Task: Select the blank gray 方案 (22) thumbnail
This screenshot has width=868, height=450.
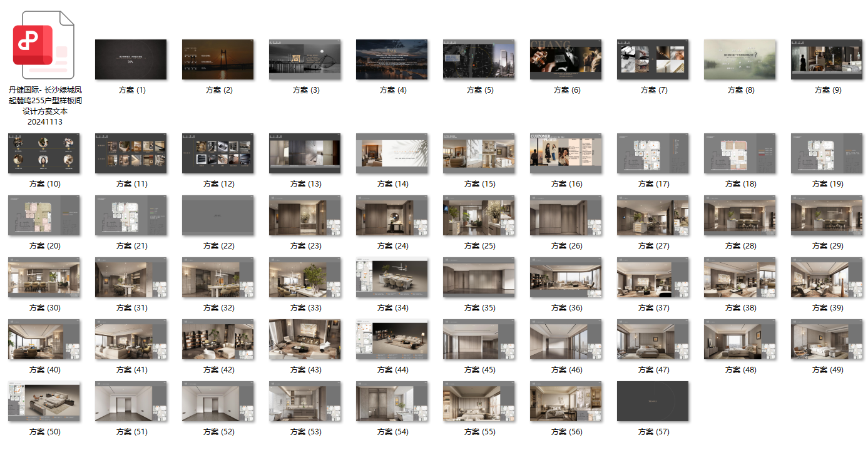Action: (218, 215)
